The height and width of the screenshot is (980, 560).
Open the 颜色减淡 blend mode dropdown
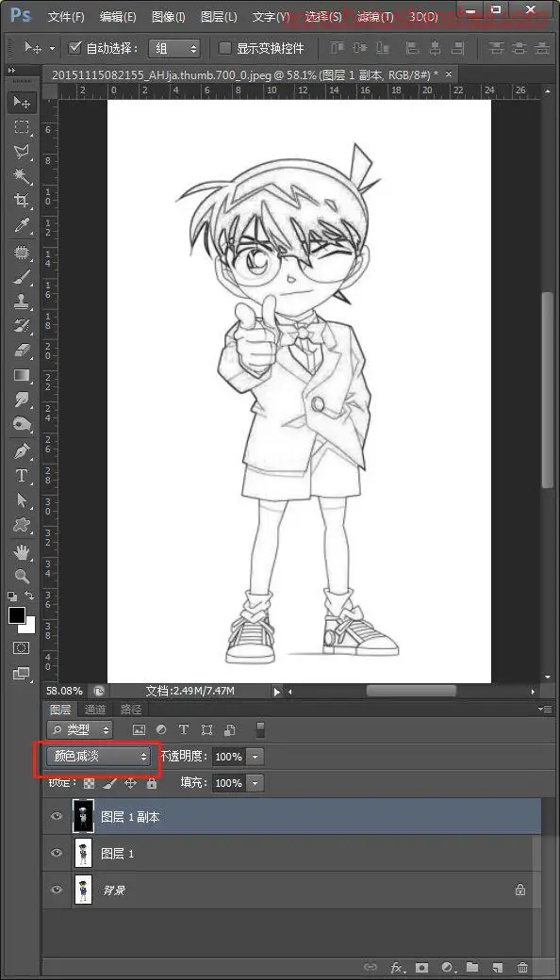point(99,757)
